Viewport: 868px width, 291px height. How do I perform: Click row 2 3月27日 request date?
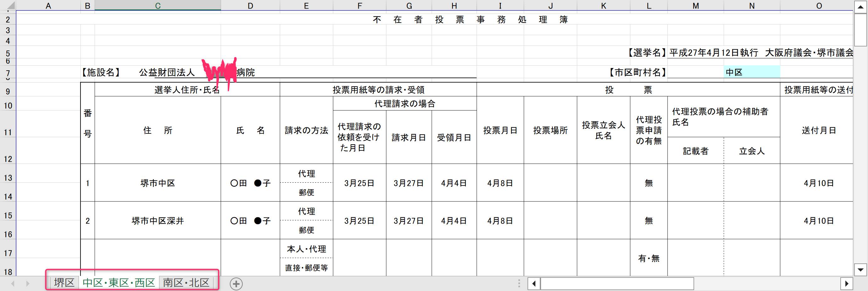[x=409, y=221]
